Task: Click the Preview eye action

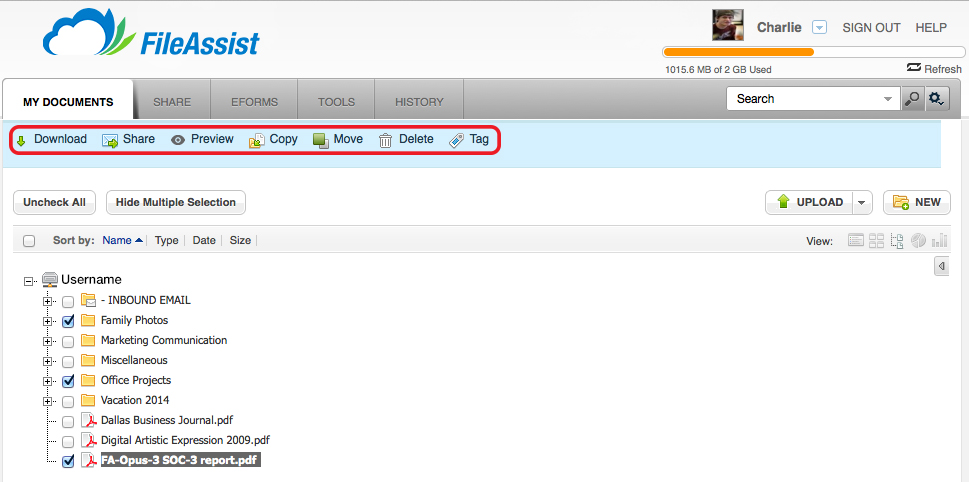Action: [202, 140]
